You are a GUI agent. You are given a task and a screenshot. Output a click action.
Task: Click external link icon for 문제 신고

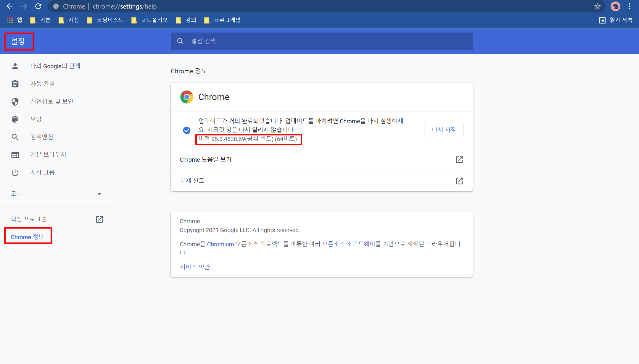click(459, 181)
